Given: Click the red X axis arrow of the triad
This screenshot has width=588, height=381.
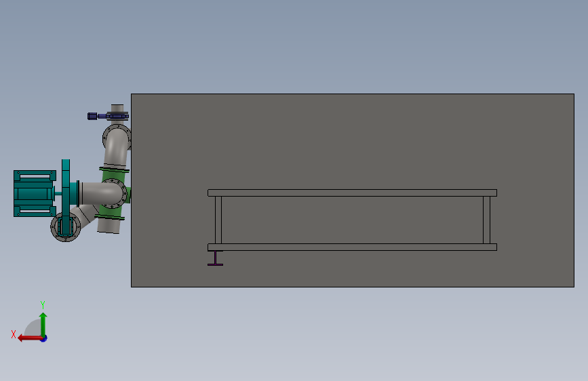Looking at the screenshot, I should [30, 338].
